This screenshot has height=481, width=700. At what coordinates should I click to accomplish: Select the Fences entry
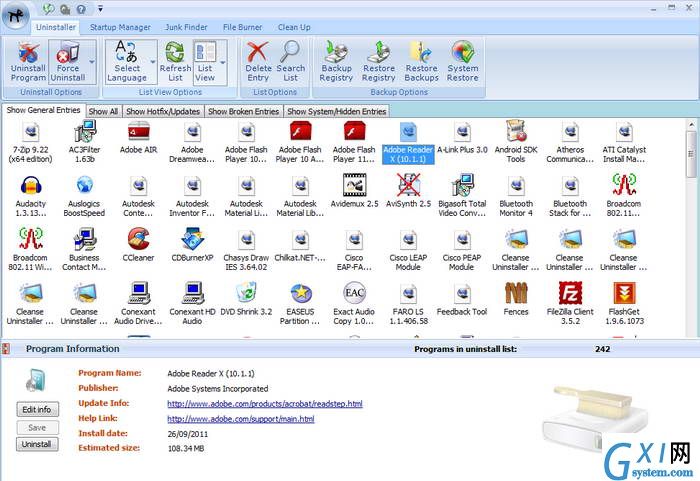pos(516,300)
